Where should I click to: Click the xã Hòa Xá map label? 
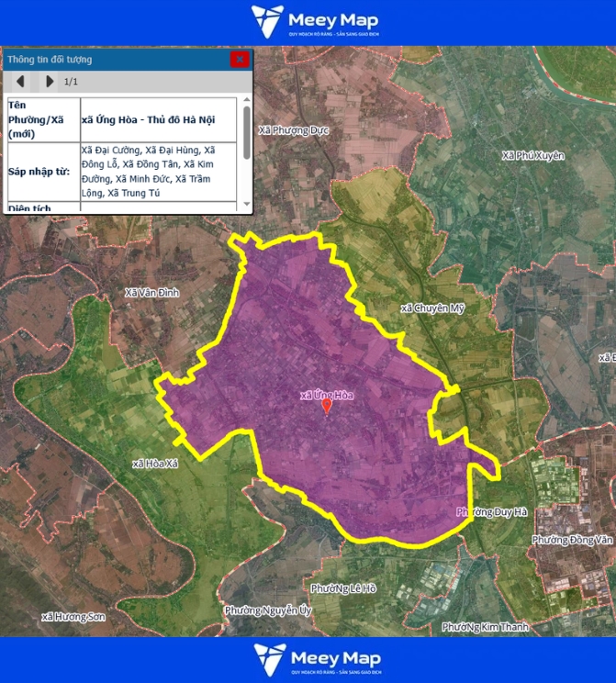click(154, 464)
